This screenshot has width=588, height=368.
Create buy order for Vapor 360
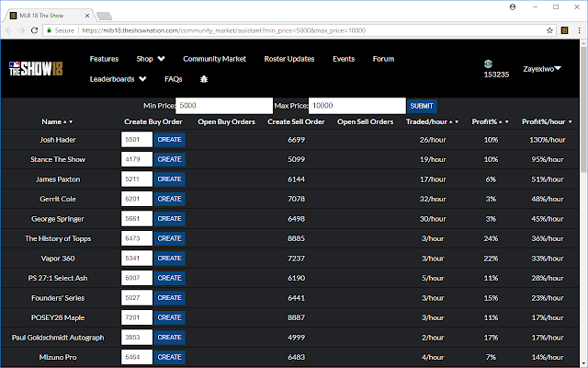point(169,259)
